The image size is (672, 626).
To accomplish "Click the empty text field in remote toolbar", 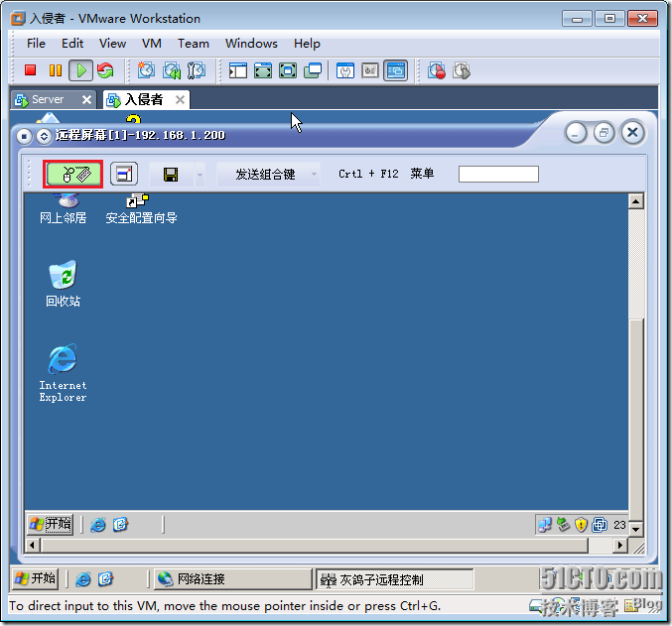I will click(498, 174).
